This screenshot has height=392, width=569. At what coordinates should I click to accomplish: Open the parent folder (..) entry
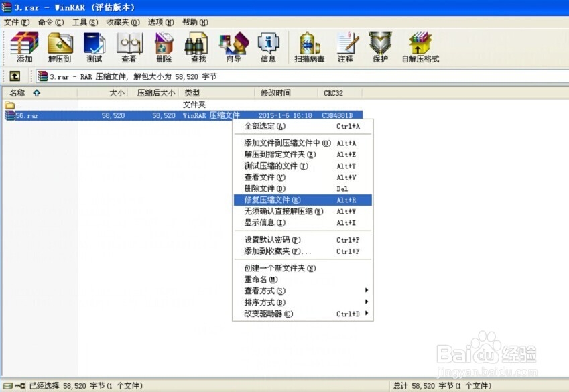click(13, 105)
